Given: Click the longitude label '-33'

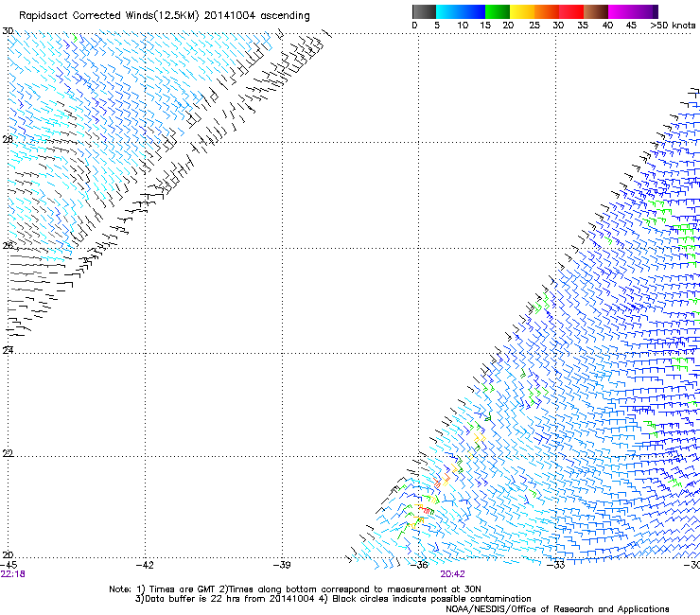Looking at the screenshot, I should (x=556, y=565).
